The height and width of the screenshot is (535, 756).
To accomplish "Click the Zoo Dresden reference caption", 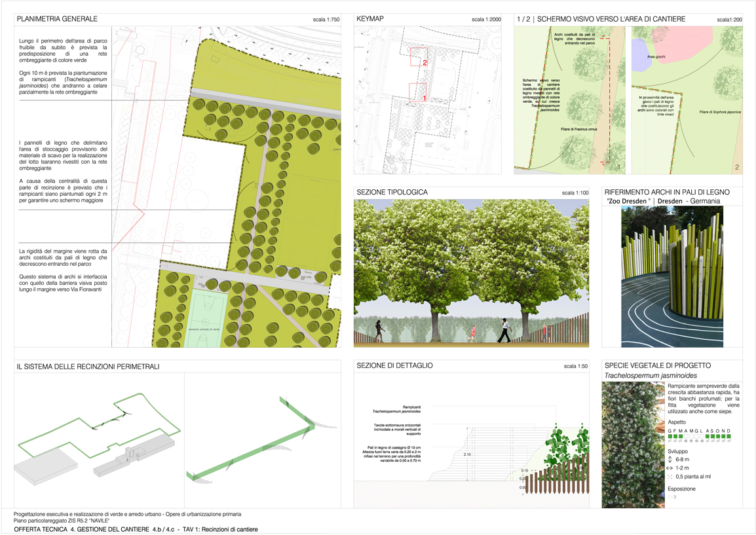I will (x=662, y=201).
